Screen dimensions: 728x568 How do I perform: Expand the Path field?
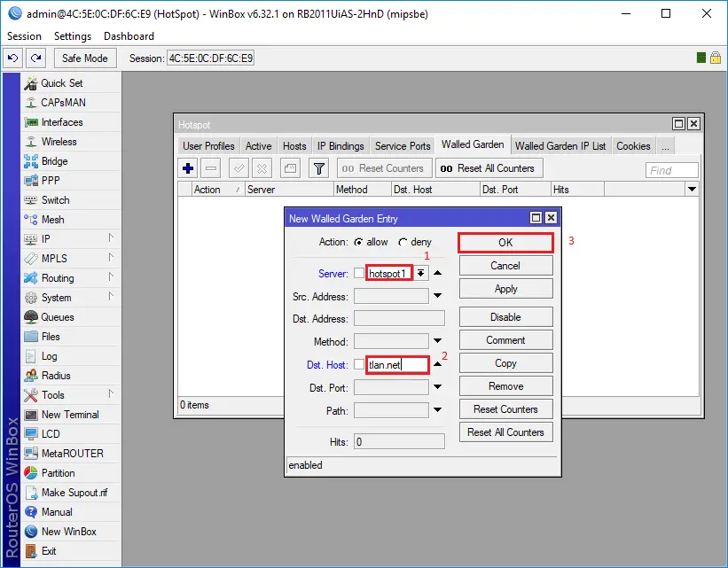coord(437,409)
